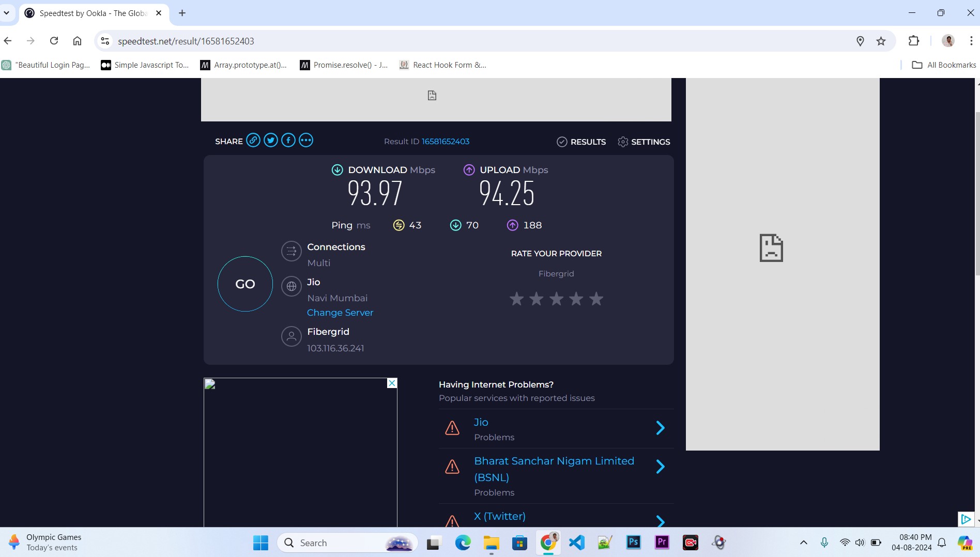980x557 pixels.
Task: Open Beautiful Login Page bookmark
Action: [x=46, y=65]
